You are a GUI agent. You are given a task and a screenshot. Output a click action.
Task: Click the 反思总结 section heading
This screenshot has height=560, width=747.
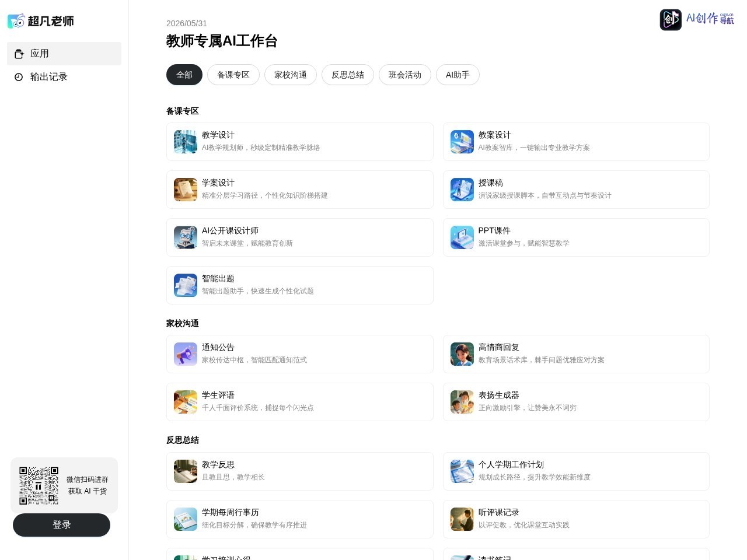pos(183,440)
